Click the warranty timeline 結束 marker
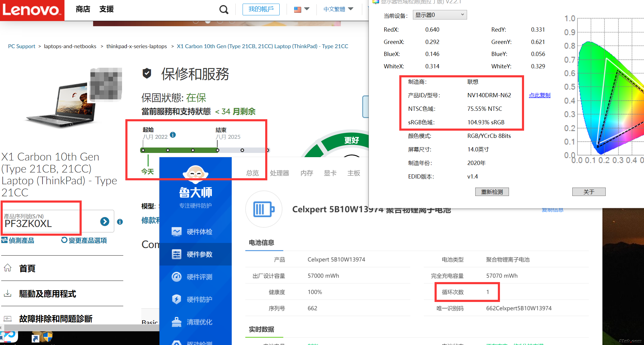644x345 pixels. point(218,150)
